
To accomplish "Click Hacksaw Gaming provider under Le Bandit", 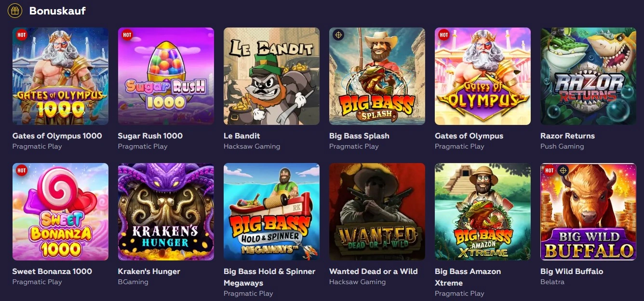I will (252, 147).
